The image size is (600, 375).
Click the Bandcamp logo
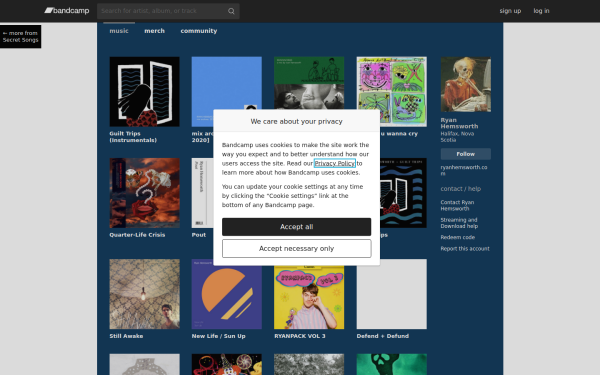click(x=67, y=11)
